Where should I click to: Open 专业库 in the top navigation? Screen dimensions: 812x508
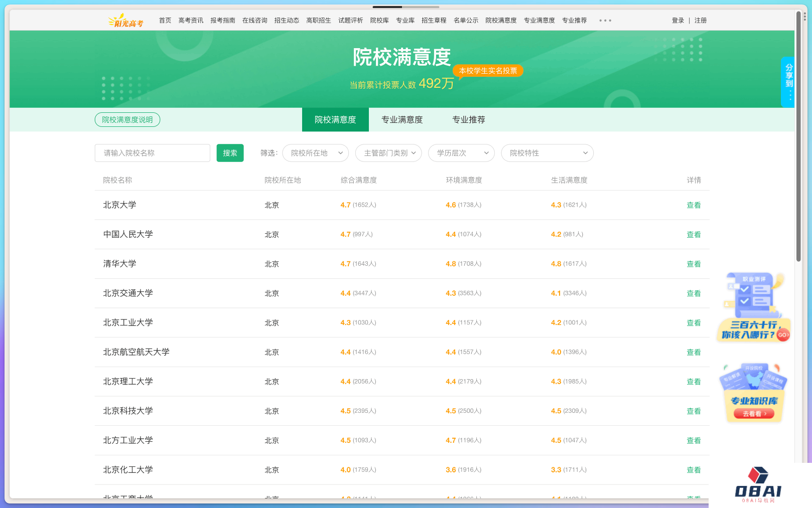pyautogui.click(x=405, y=21)
